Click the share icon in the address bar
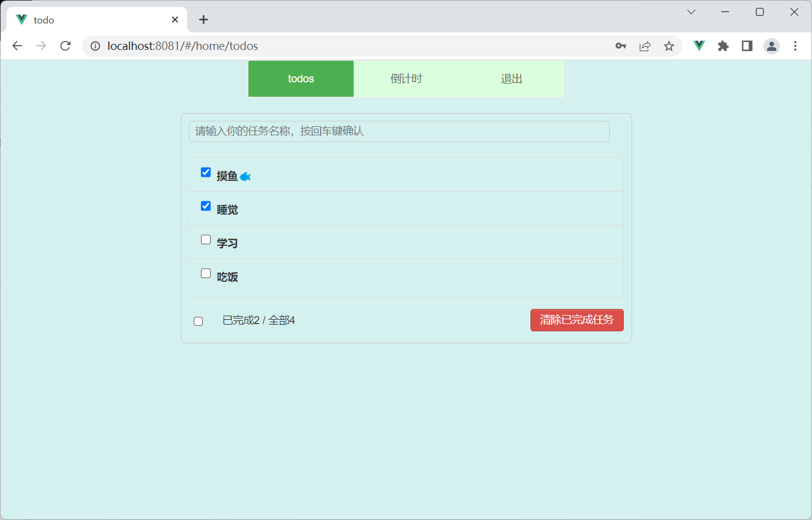 [x=645, y=46]
